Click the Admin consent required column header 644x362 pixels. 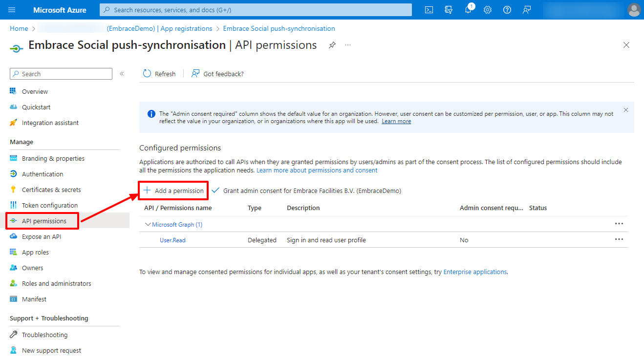492,208
